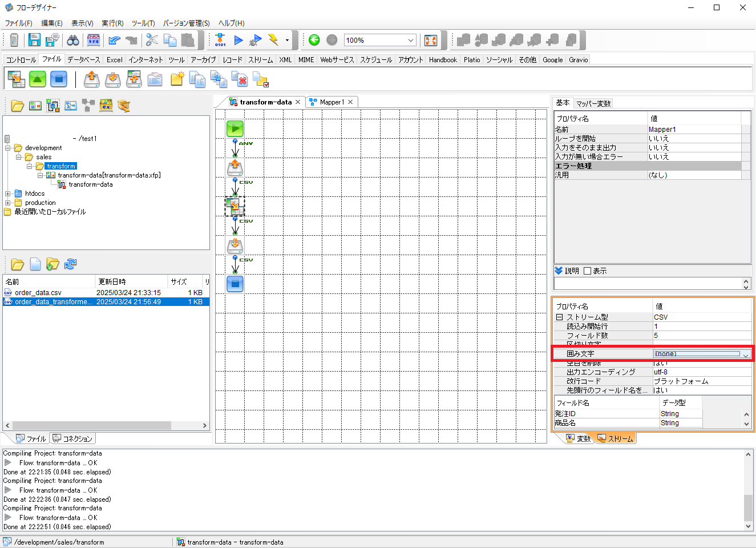Screen dimensions: 756x548
Task: Select the FileGet up-arrow component in palette
Action: pyautogui.click(x=91, y=79)
